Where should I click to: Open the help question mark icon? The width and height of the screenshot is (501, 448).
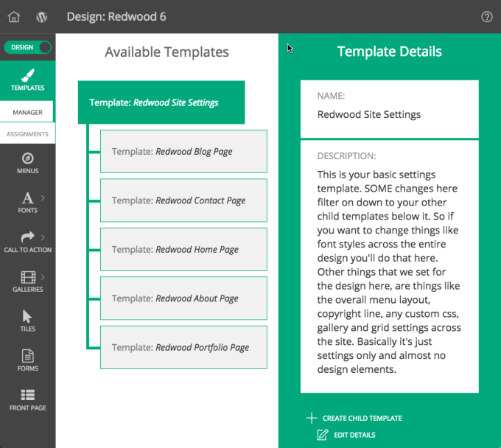[x=486, y=17]
